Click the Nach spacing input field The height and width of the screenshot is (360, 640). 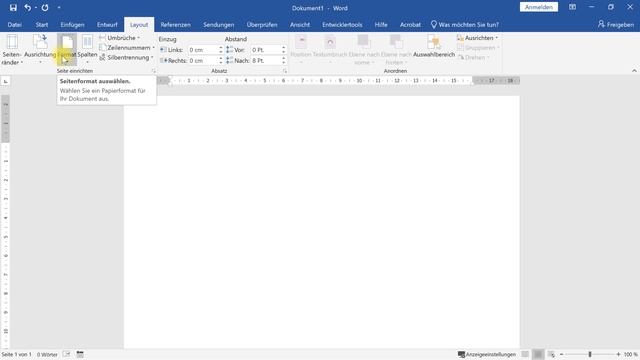tap(265, 60)
